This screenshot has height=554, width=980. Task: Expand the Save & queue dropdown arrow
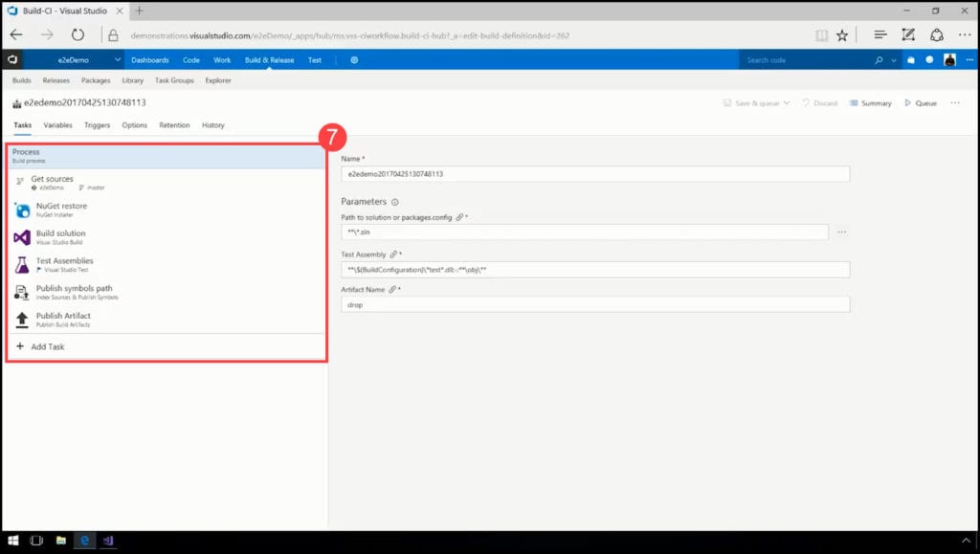pyautogui.click(x=787, y=103)
